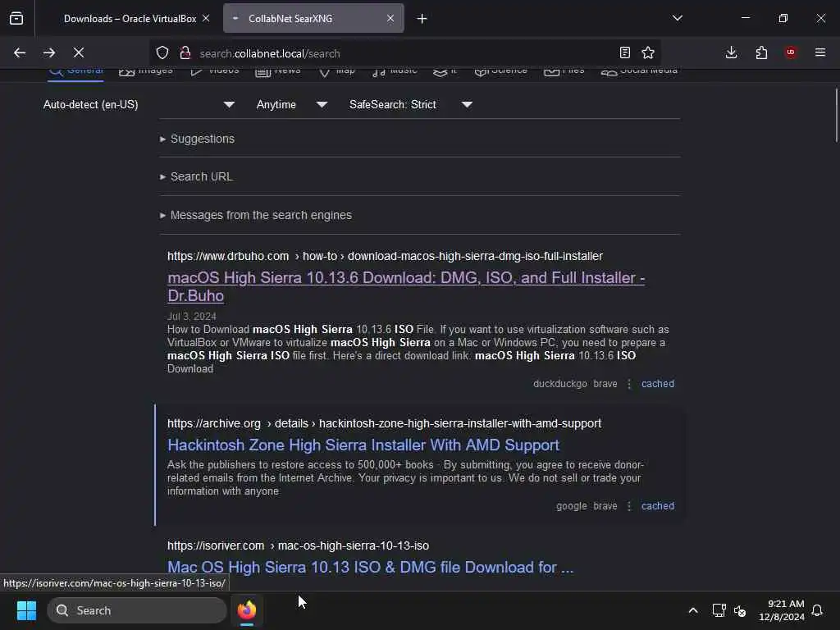The image size is (840, 630).
Task: Open the Anytime time range dropdown
Action: coord(291,104)
